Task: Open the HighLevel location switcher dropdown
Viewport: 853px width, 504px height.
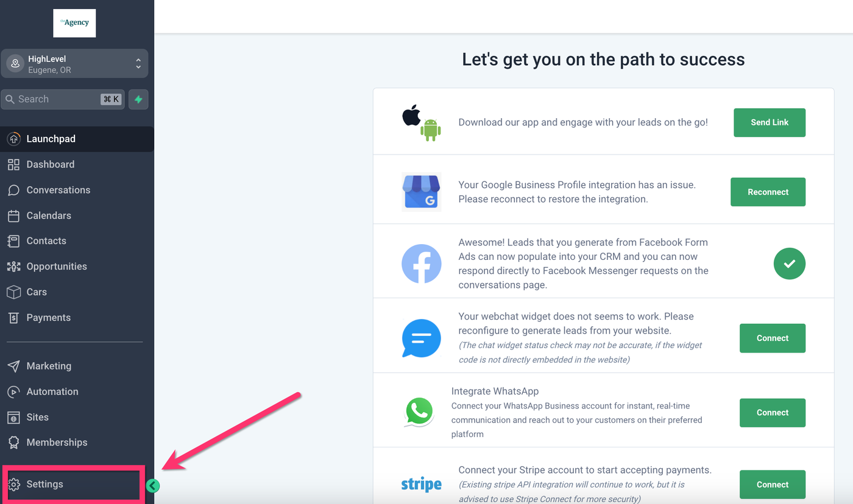Action: pyautogui.click(x=74, y=63)
